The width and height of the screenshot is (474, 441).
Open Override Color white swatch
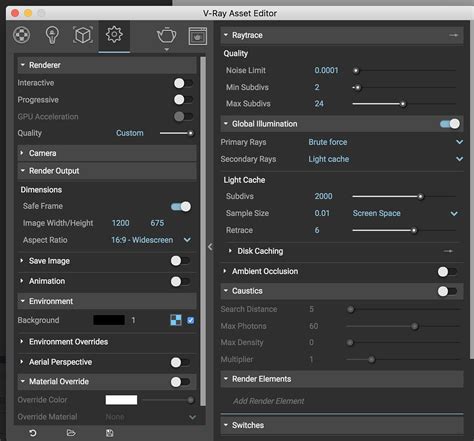click(x=121, y=400)
